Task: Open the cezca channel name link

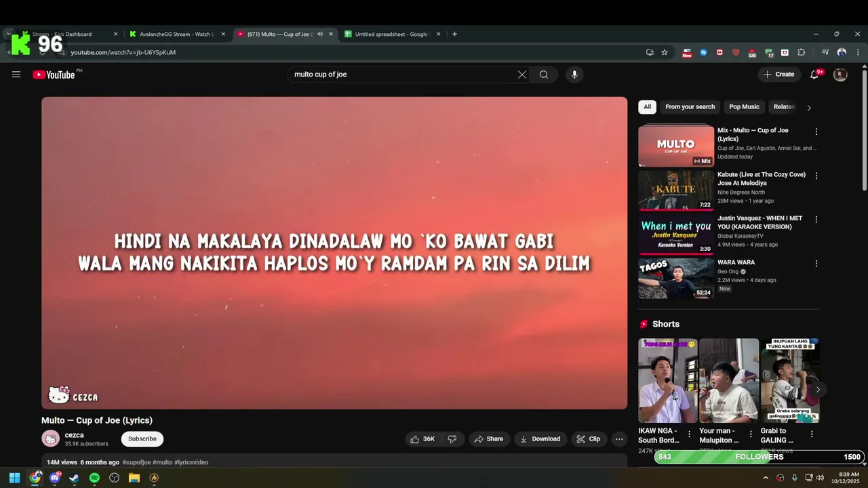Action: pos(75,435)
